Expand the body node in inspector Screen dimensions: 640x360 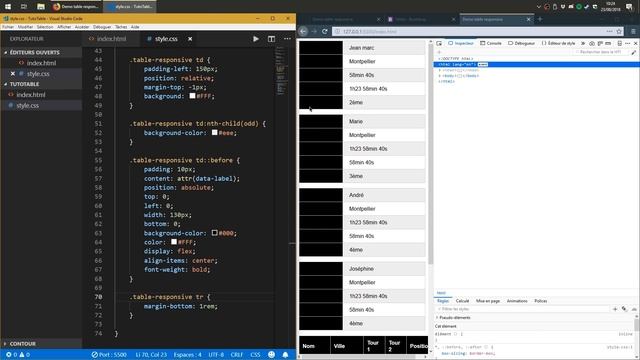coord(440,76)
